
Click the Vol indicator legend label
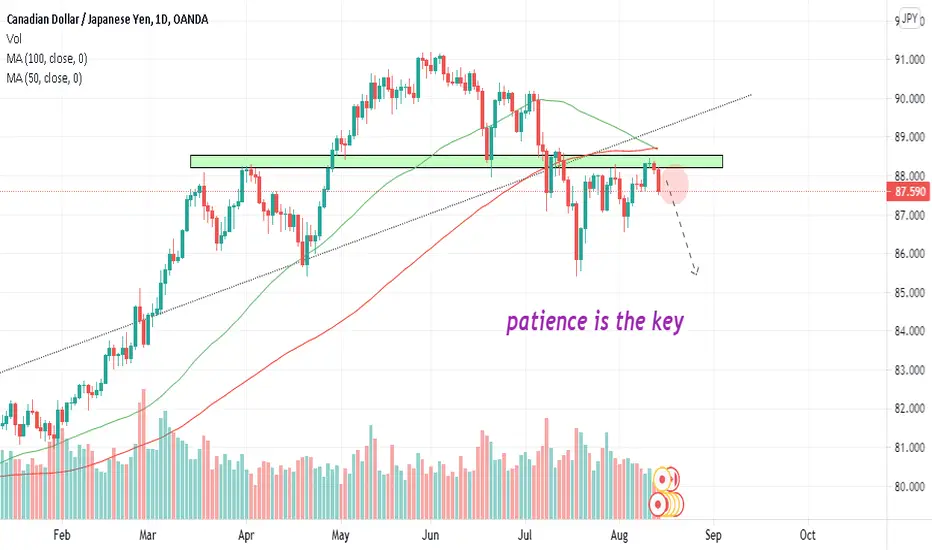pyautogui.click(x=14, y=39)
